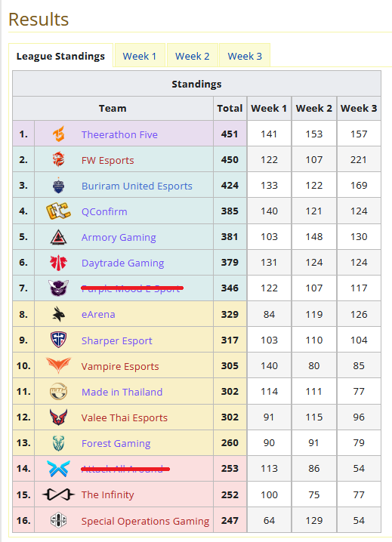Select Buriram United total 424
Screen dimensions: 392x542
click(x=230, y=185)
